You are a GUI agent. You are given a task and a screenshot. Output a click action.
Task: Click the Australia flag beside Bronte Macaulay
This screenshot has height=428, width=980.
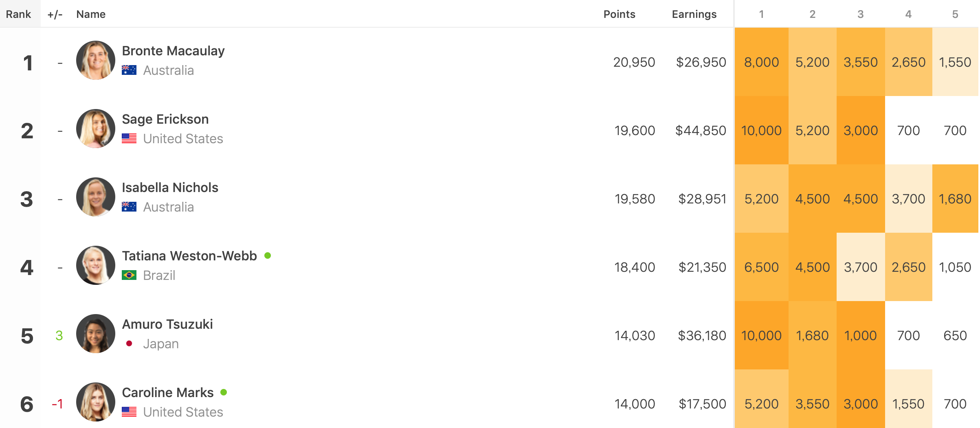(x=129, y=70)
